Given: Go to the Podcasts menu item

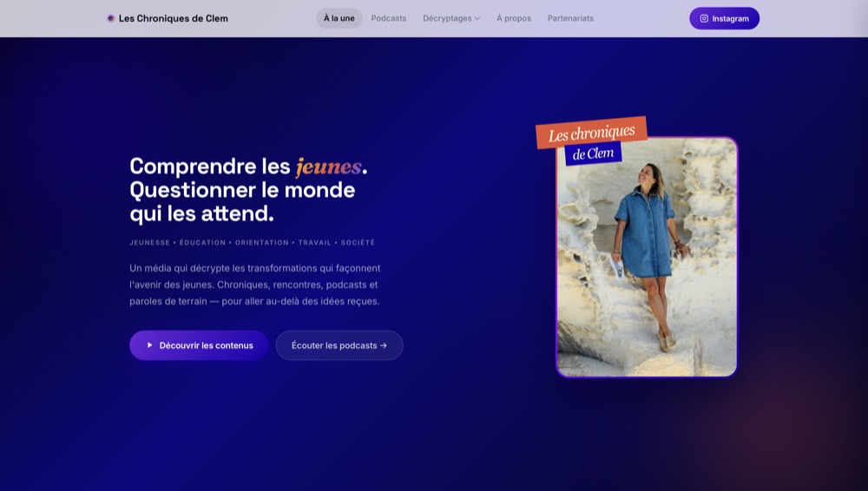Looking at the screenshot, I should pyautogui.click(x=389, y=18).
